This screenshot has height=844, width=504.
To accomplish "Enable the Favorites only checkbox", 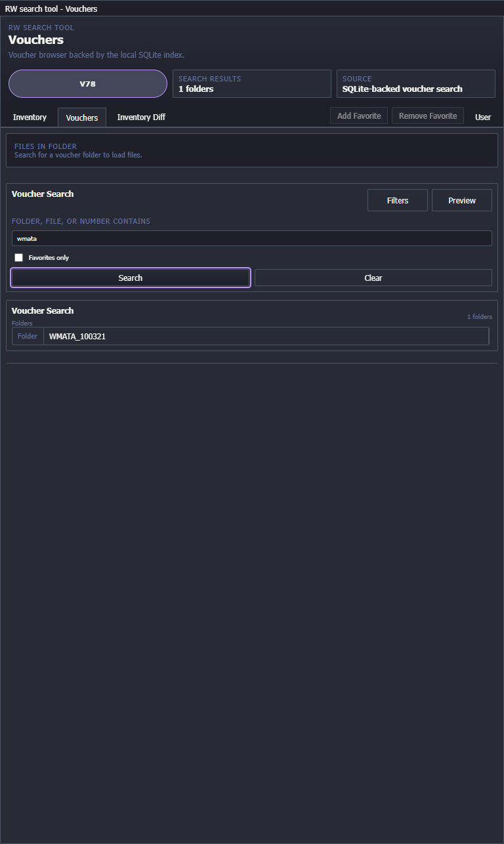I will point(19,258).
